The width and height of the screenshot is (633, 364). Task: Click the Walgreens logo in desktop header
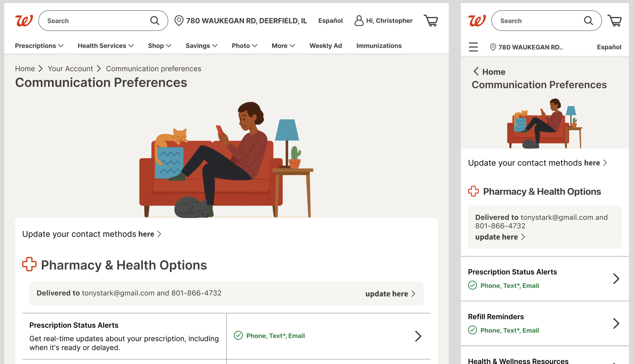point(24,21)
